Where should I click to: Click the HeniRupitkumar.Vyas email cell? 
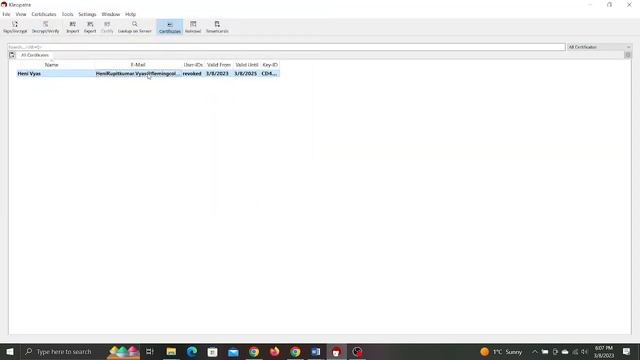pyautogui.click(x=138, y=74)
